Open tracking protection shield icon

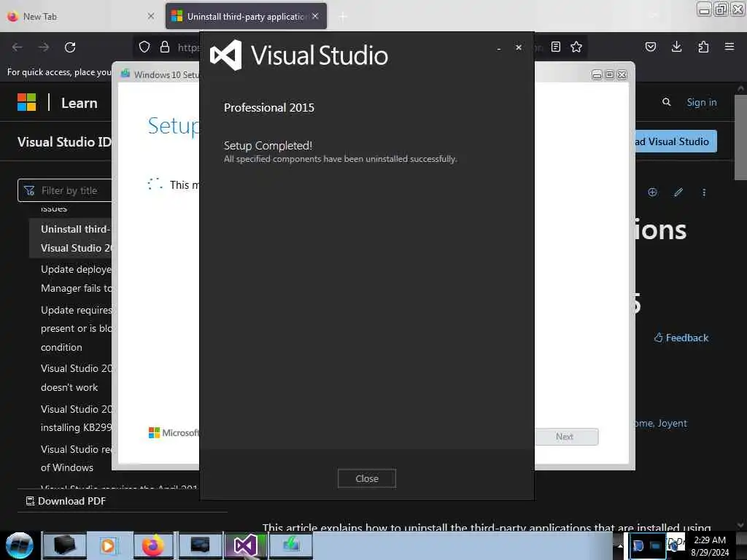point(144,47)
